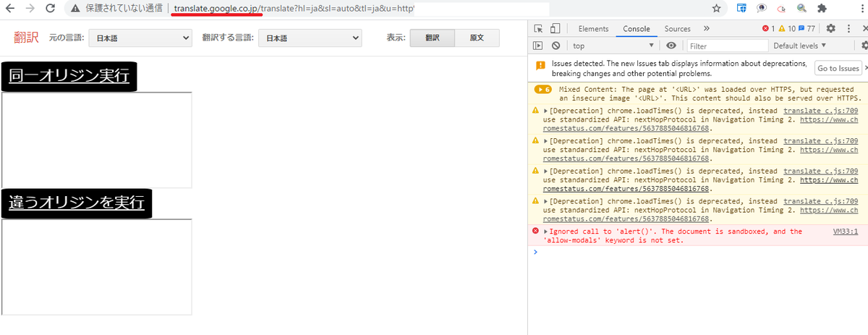
Task: Click the not-secure warning triangle icon
Action: [x=75, y=9]
